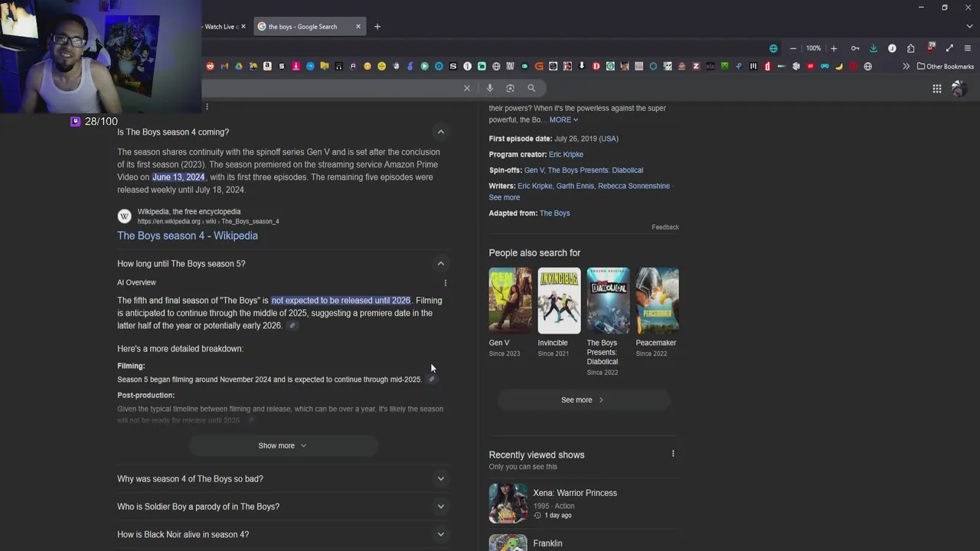The height and width of the screenshot is (551, 980).
Task: Open the Gmail bookmark icon
Action: [224, 67]
